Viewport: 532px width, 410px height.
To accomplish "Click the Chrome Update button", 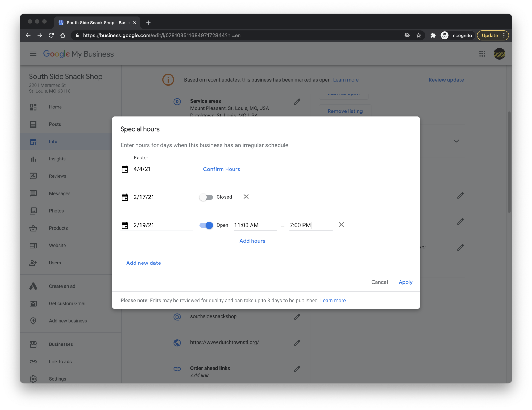I will coord(493,35).
